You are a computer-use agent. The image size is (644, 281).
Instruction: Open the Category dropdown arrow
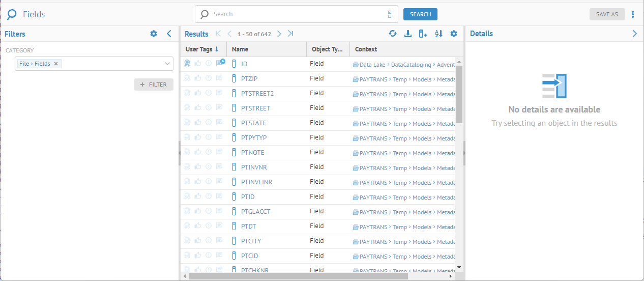pos(167,64)
